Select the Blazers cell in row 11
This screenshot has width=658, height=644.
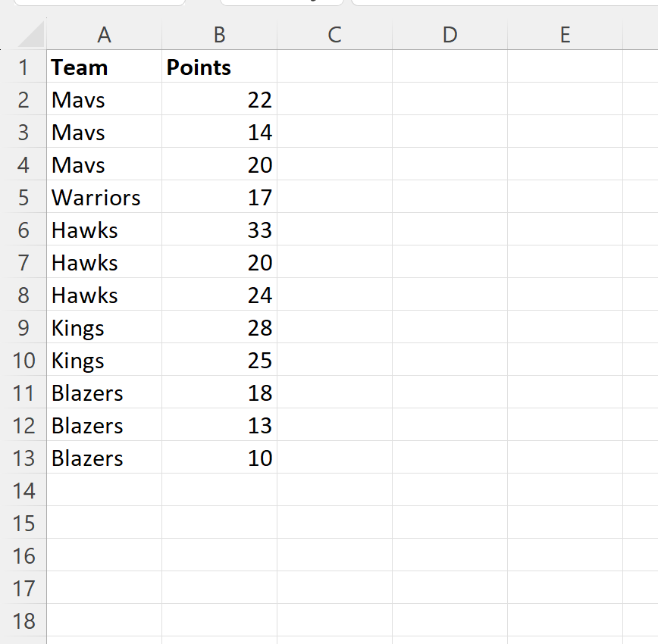point(104,392)
